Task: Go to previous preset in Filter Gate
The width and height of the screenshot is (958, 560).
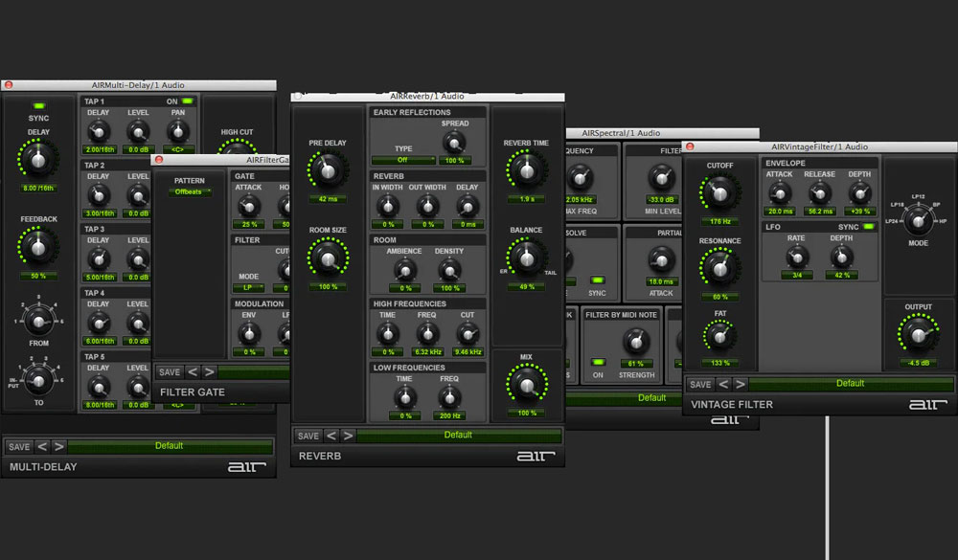Action: tap(193, 372)
